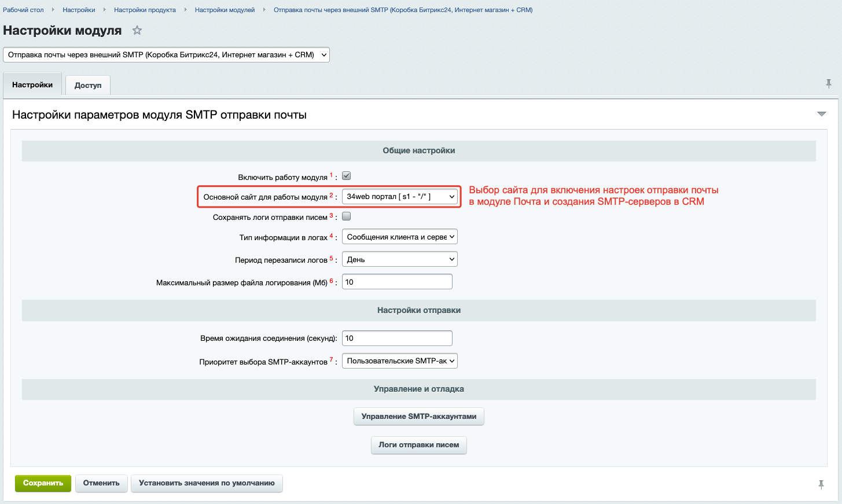Image resolution: width=842 pixels, height=504 pixels.
Task: Click the pin icon beside bottom buttons
Action: pos(821,484)
